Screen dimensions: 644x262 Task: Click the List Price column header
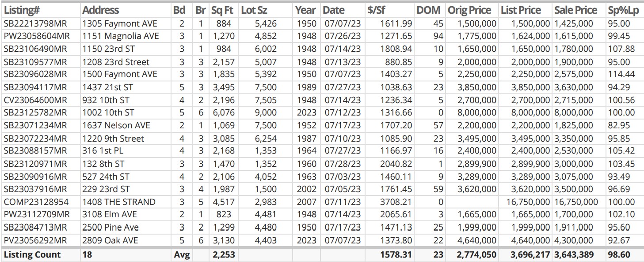click(521, 10)
